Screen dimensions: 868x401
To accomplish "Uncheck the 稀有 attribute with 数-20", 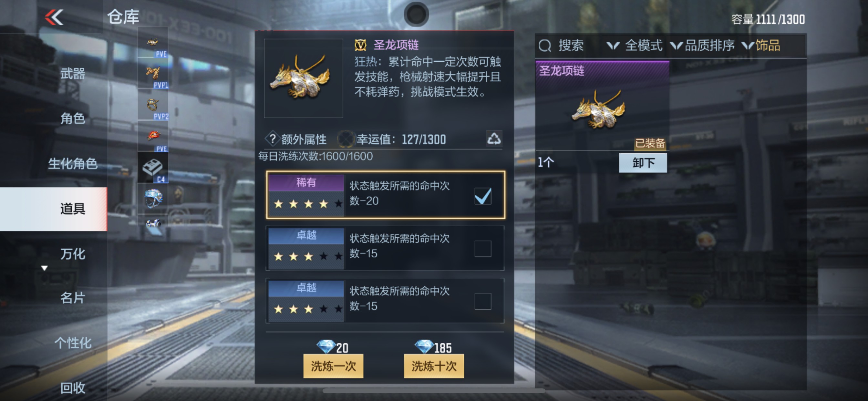I will point(482,196).
